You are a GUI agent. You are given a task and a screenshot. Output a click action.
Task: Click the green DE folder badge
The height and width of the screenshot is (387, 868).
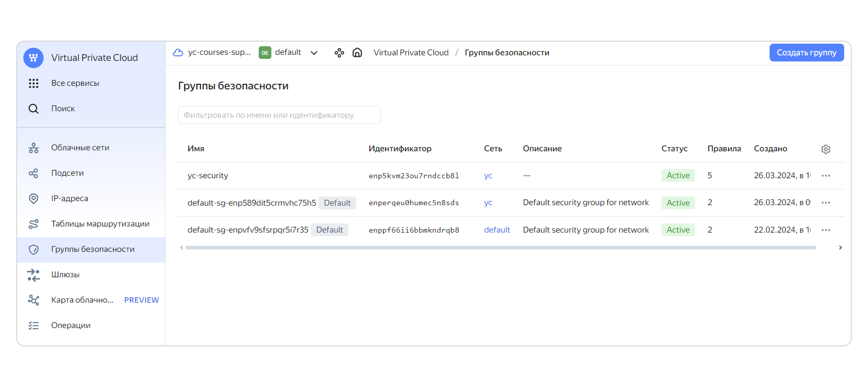point(265,53)
